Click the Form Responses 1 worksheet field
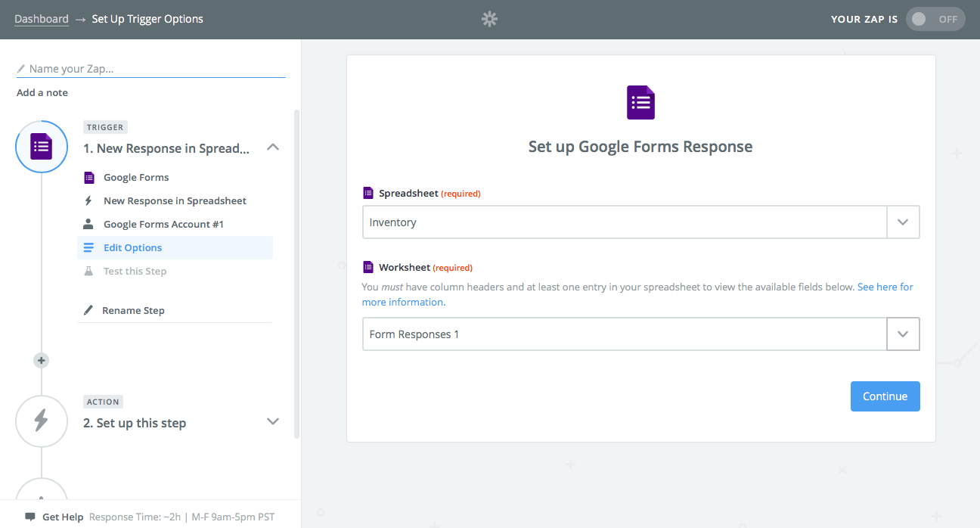The image size is (980, 528). pyautogui.click(x=625, y=334)
